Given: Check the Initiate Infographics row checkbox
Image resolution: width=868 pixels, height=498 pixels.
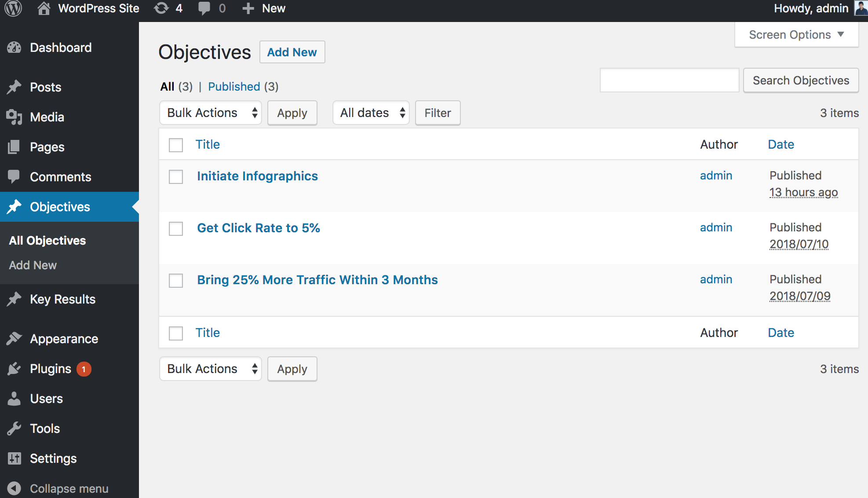Looking at the screenshot, I should (x=176, y=177).
